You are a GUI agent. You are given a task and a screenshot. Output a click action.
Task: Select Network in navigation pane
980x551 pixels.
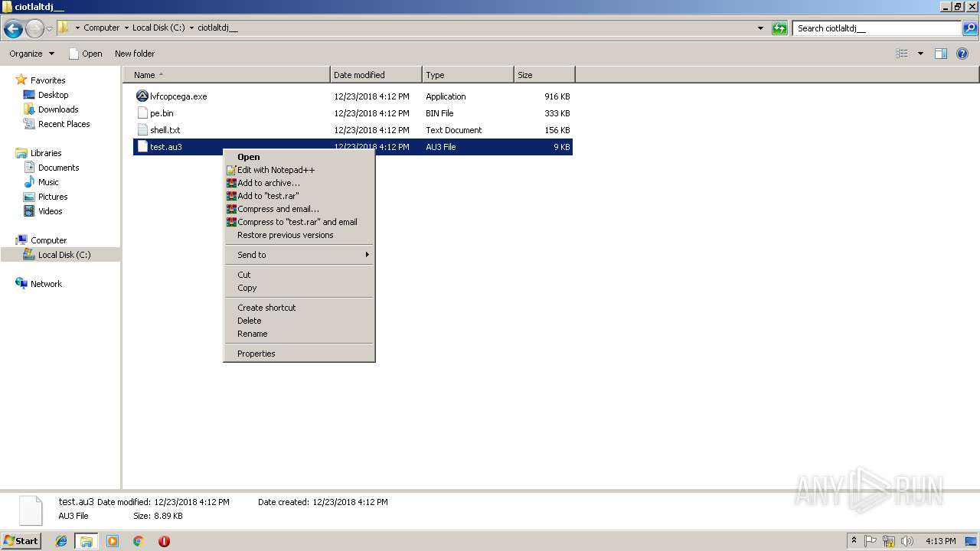(x=46, y=284)
